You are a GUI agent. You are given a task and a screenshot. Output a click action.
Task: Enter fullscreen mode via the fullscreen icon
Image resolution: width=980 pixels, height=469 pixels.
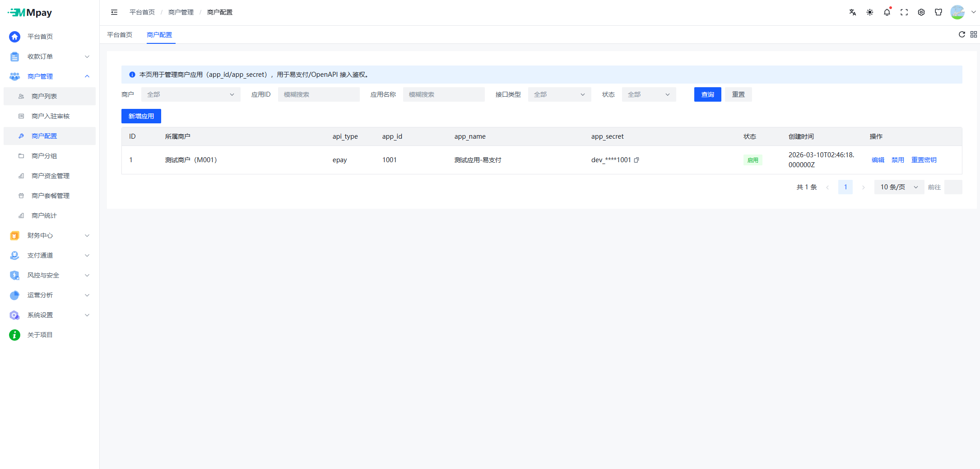(x=904, y=12)
